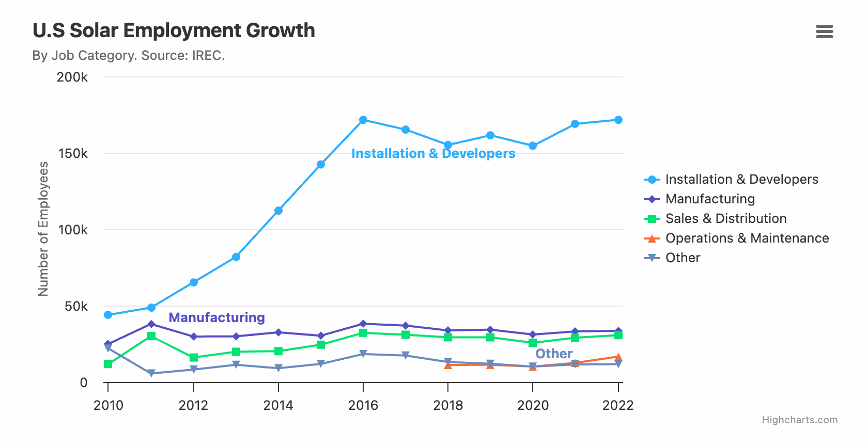The height and width of the screenshot is (447, 868).
Task: Click Manufacturing diamond marker at 2011
Action: (151, 324)
